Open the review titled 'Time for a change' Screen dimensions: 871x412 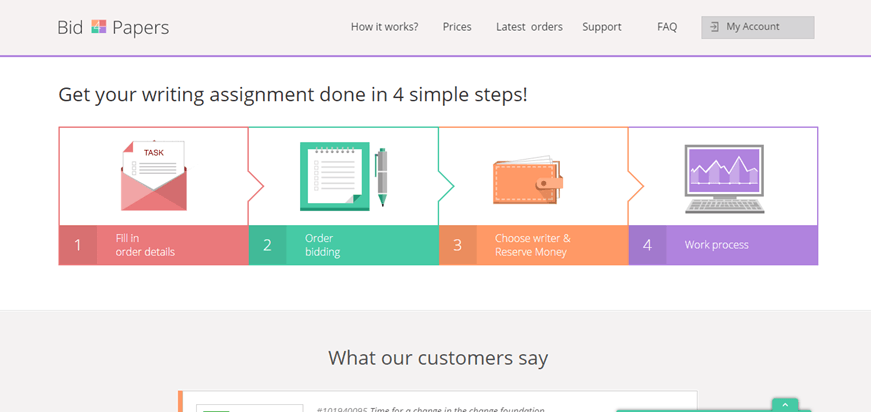pos(431,410)
